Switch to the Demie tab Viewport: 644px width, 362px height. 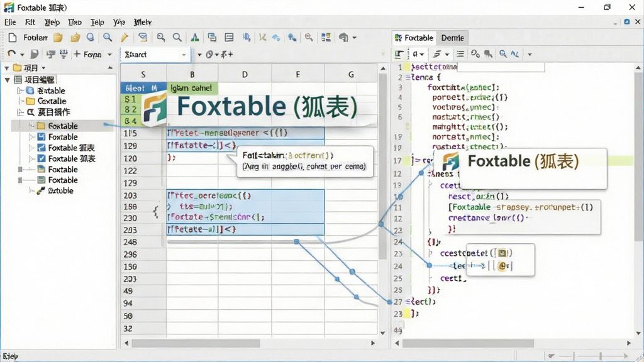[453, 38]
